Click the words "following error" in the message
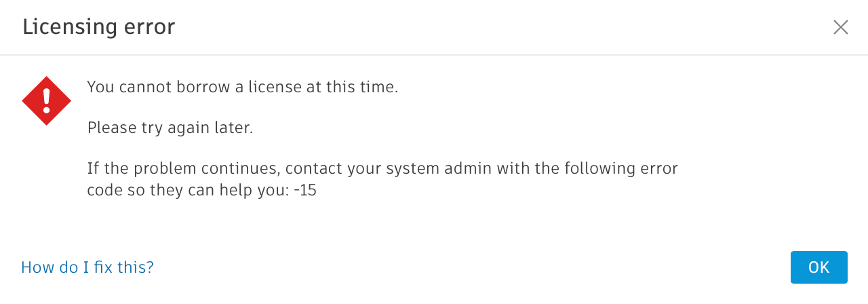The image size is (868, 304). click(621, 168)
